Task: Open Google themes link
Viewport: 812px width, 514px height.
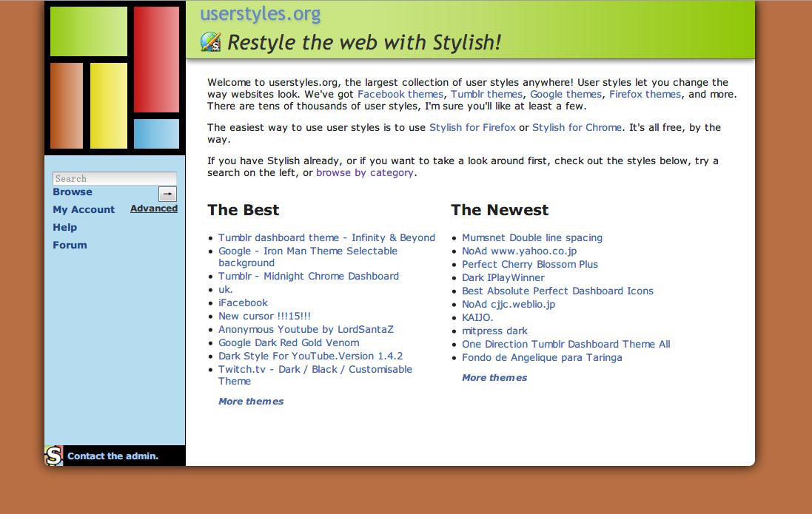Action: 566,94
